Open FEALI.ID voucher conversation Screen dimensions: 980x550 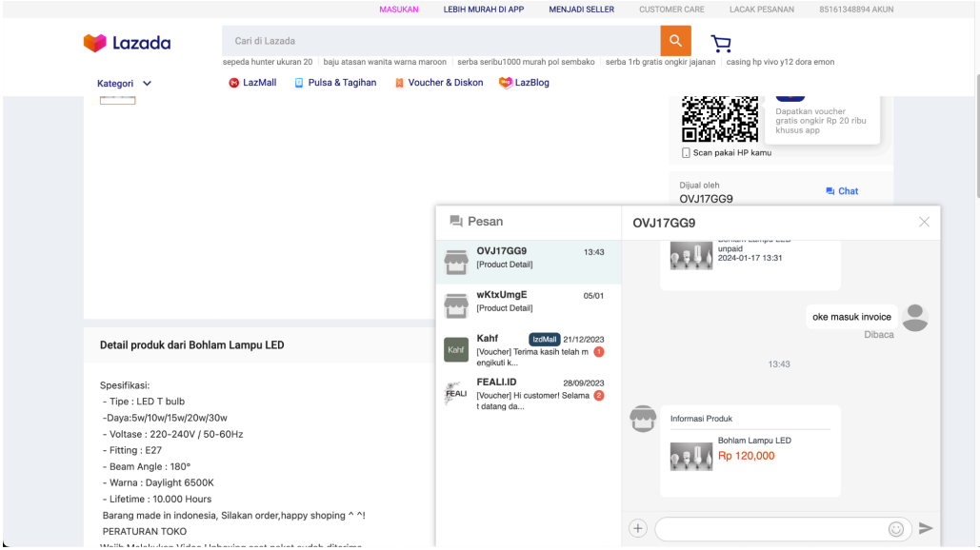529,393
